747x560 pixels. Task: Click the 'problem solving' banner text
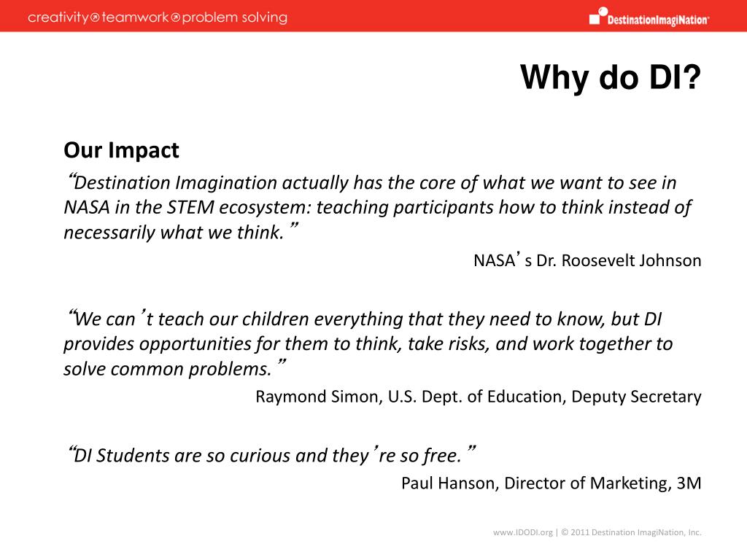235,18
